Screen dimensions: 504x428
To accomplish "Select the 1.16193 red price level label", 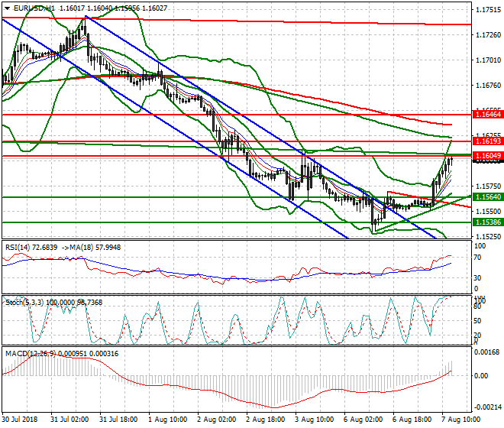I will pyautogui.click(x=488, y=141).
